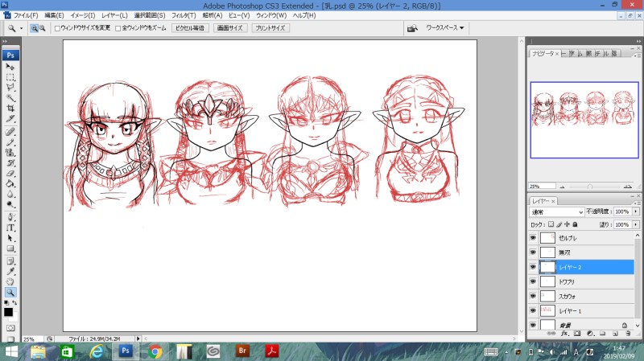
Task: Click the foreground color swatch
Action: (8, 312)
